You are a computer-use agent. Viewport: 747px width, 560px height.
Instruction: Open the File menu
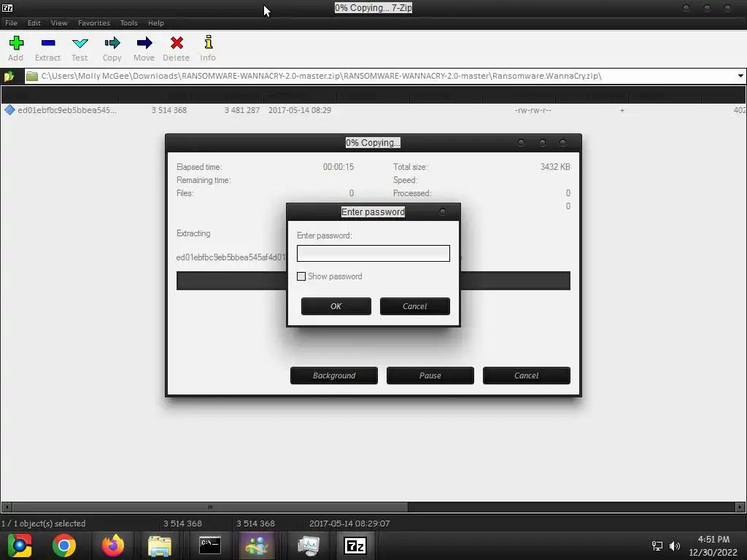(11, 23)
